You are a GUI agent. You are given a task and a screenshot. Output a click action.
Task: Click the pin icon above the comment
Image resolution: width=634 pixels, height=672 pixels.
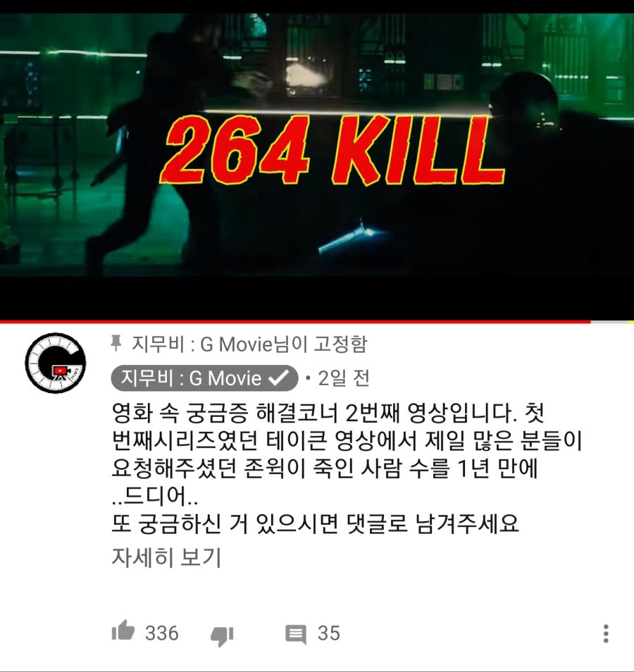(116, 344)
